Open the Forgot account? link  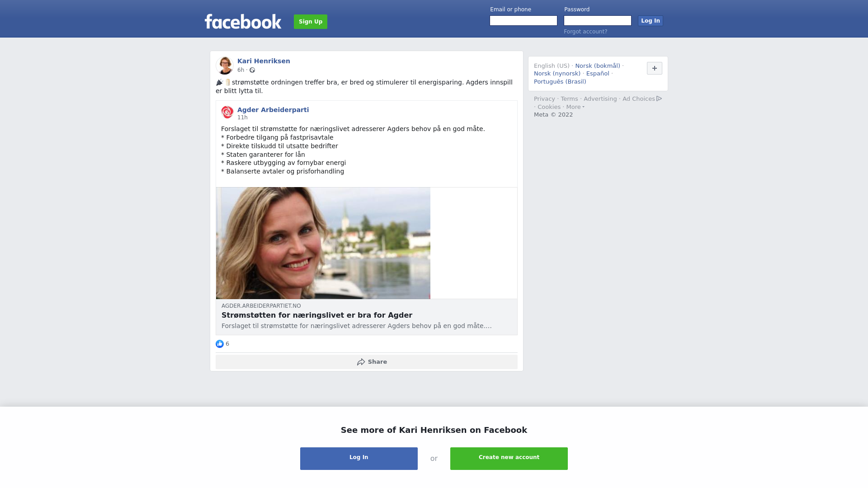click(585, 32)
